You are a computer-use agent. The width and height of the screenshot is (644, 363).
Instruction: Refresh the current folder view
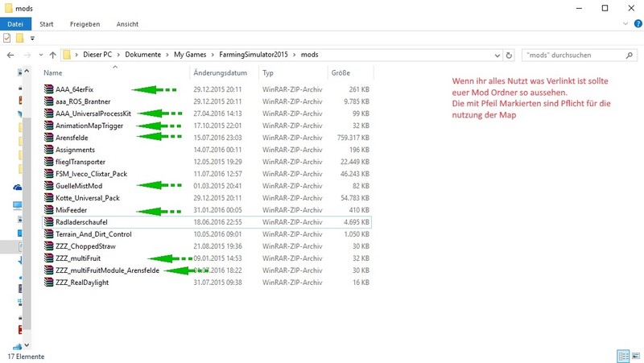click(x=509, y=55)
